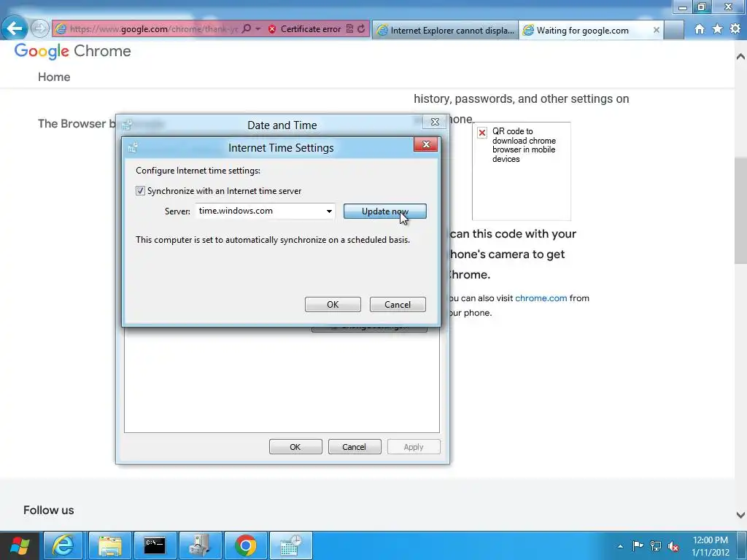Click the Internet Time Settings title icon
The width and height of the screenshot is (747, 560).
[133, 147]
